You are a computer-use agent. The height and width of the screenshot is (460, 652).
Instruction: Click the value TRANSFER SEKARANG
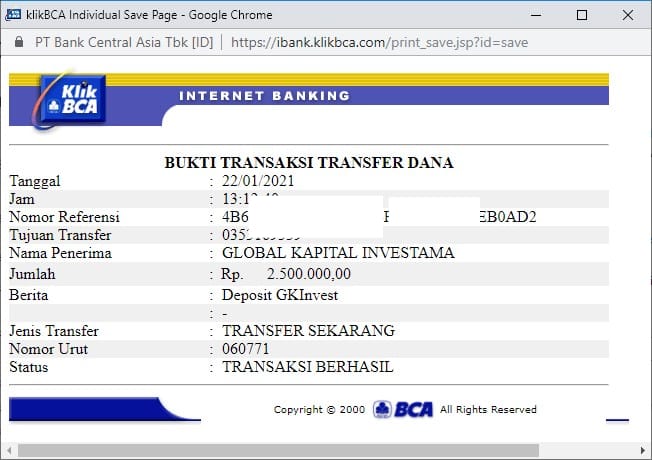[x=308, y=331]
